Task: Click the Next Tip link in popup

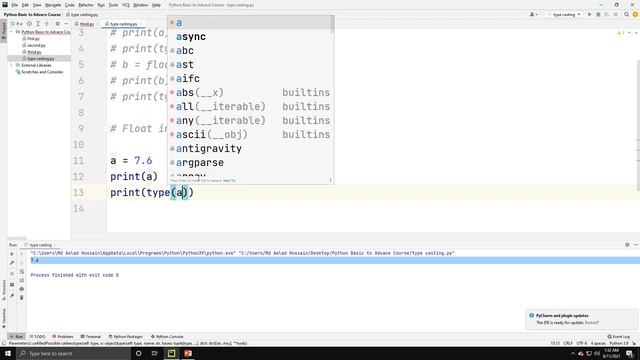Action: pyautogui.click(x=230, y=180)
